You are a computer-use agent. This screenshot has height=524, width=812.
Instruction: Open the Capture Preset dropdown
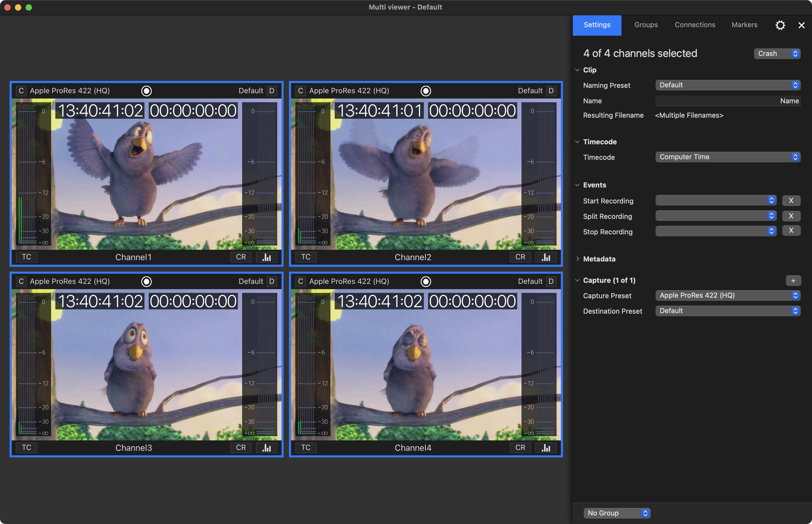coord(728,295)
